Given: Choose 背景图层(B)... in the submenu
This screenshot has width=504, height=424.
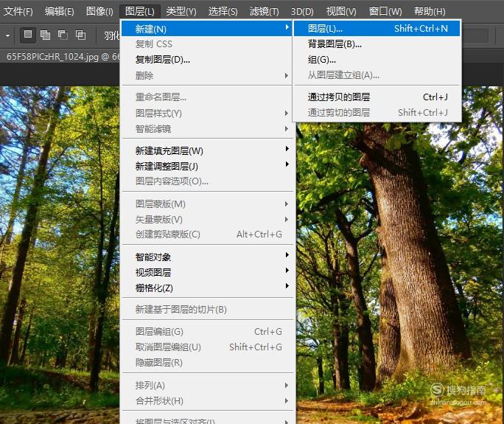Looking at the screenshot, I should tap(377, 44).
